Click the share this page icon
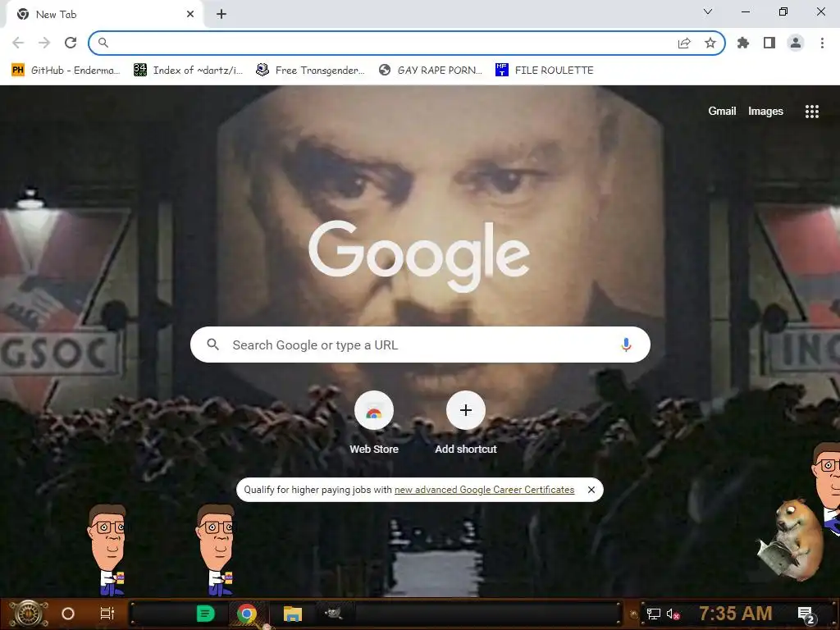Viewport: 840px width, 630px height. point(684,43)
